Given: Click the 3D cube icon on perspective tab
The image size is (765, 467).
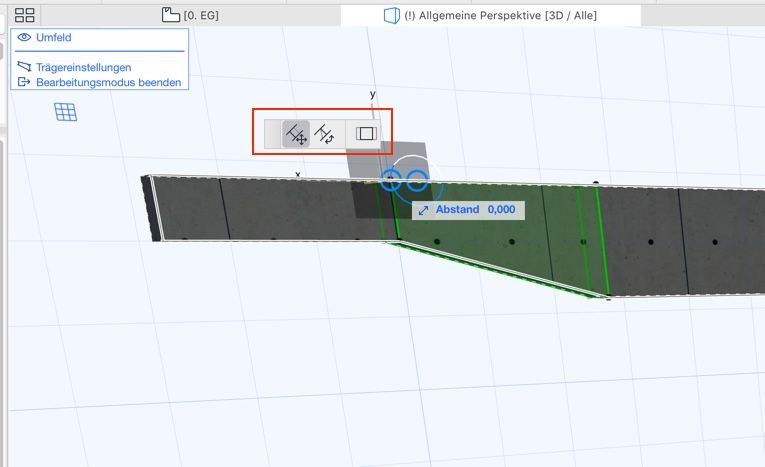Looking at the screenshot, I should (391, 16).
